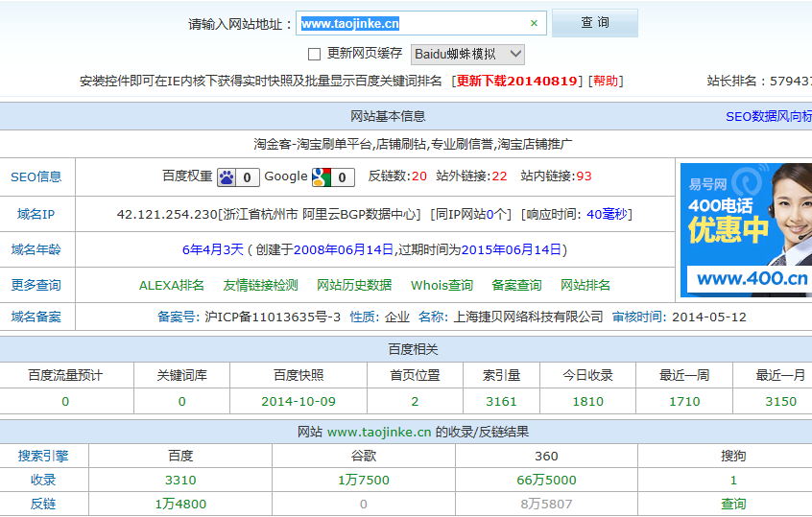Click Baidu 反链 count 1万4800
This screenshot has width=812, height=517.
coord(180,505)
